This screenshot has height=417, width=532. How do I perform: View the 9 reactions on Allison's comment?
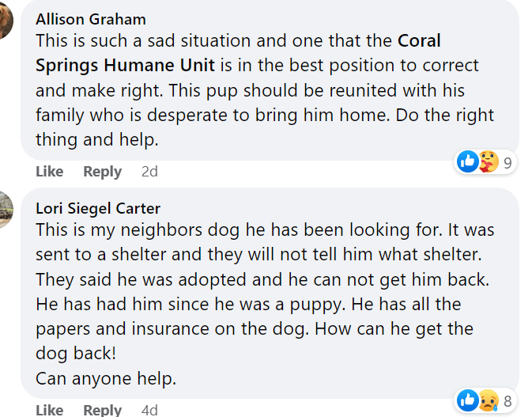(508, 164)
